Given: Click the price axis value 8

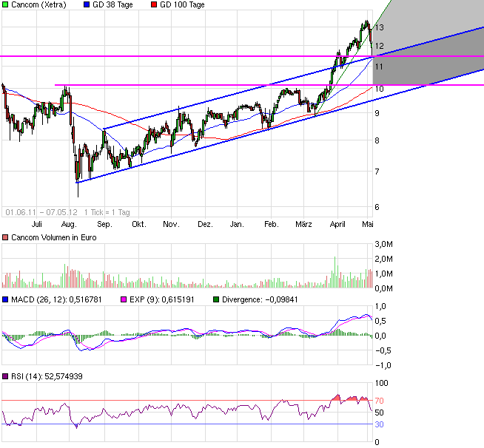Looking at the screenshot, I should [377, 140].
